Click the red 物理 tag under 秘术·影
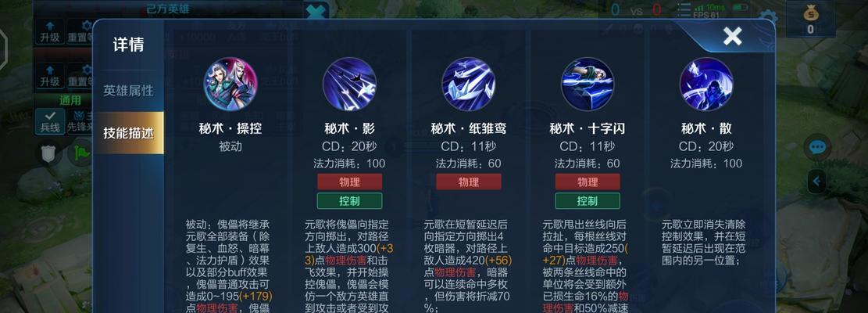Viewport: 868px width, 313px height. pyautogui.click(x=349, y=182)
